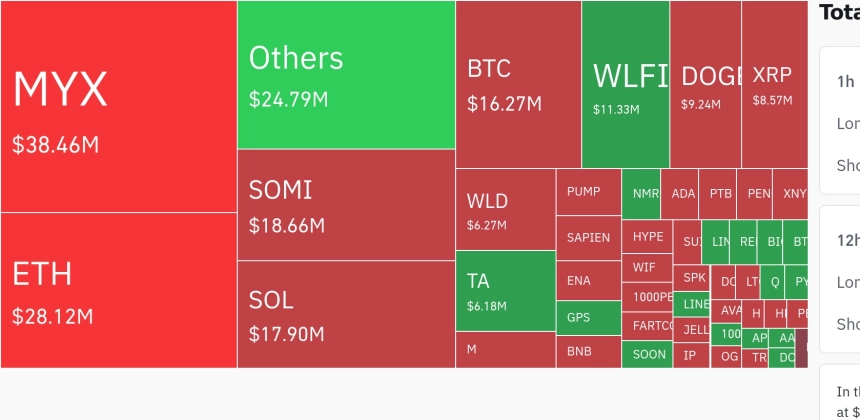Open the green Others $24.79M tile
The height and width of the screenshot is (420, 860).
click(x=347, y=75)
